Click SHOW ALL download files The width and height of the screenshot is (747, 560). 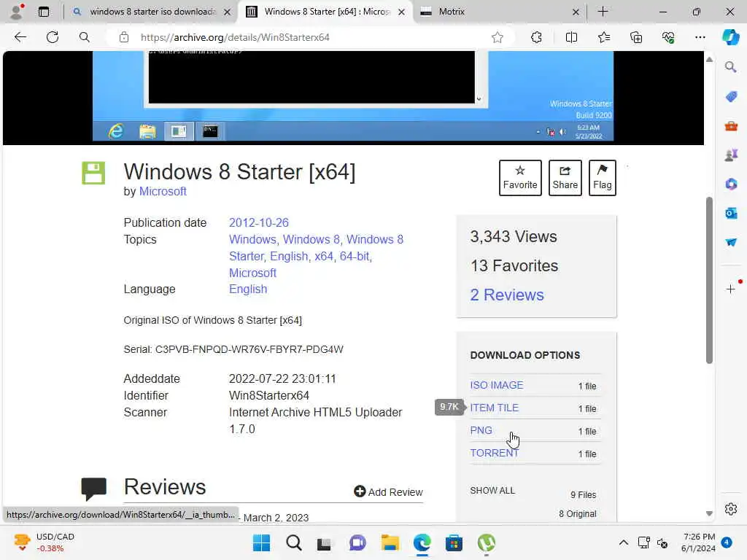pyautogui.click(x=492, y=491)
